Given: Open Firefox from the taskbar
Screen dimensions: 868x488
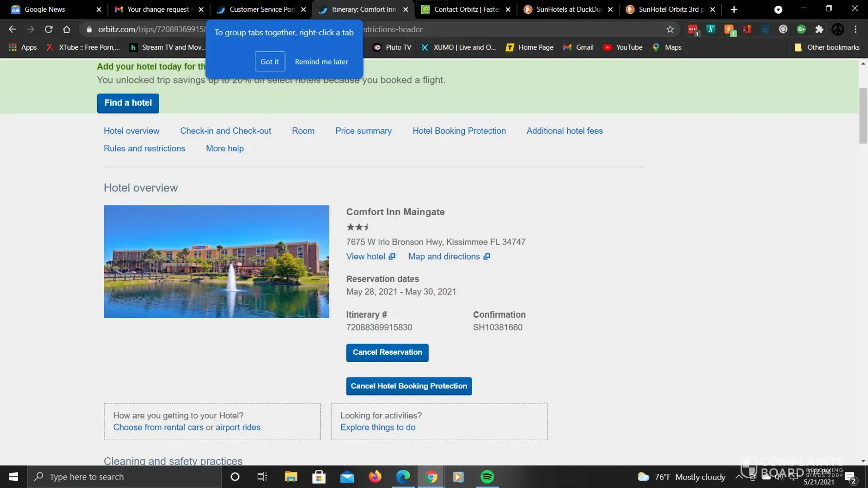Looking at the screenshot, I should point(375,477).
